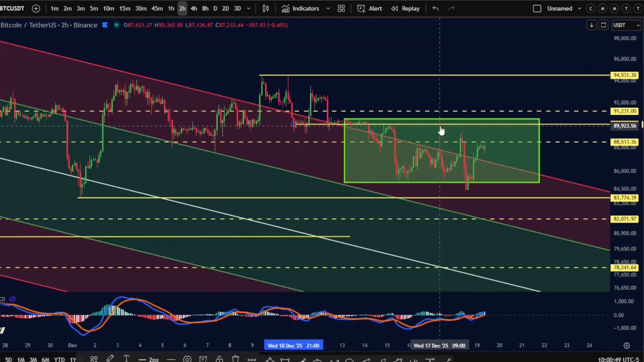Toggle the auto-fit icon beside USDT

point(604,25)
